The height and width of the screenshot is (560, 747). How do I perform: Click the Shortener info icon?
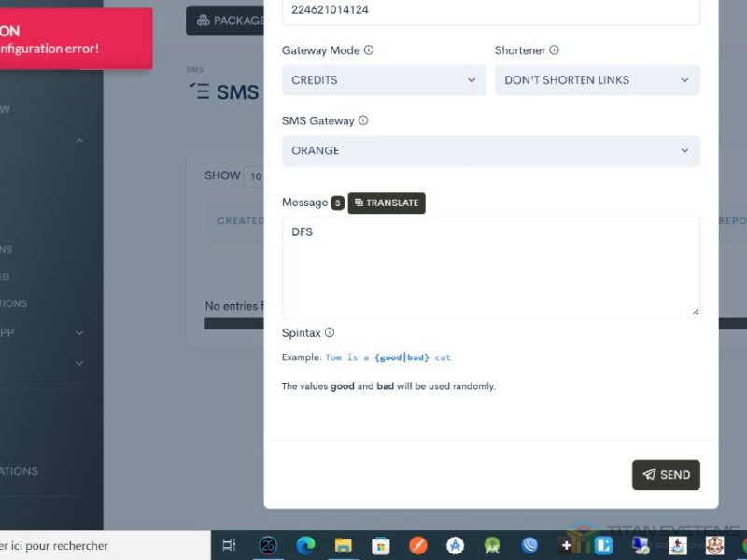(554, 50)
